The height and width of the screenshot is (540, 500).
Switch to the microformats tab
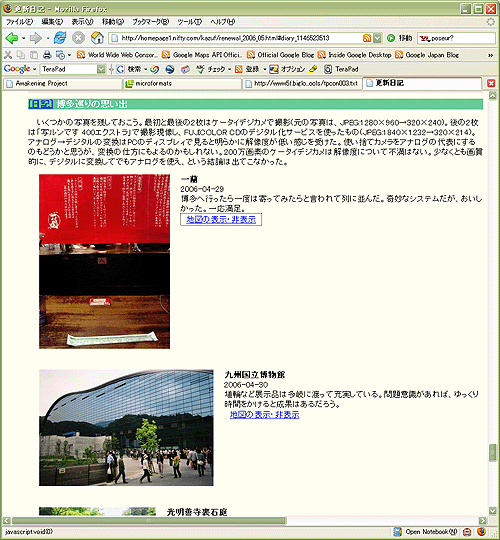(x=182, y=83)
